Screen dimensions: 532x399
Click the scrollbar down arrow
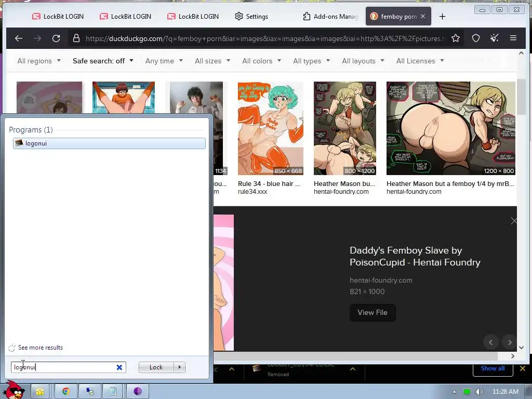coord(521,348)
